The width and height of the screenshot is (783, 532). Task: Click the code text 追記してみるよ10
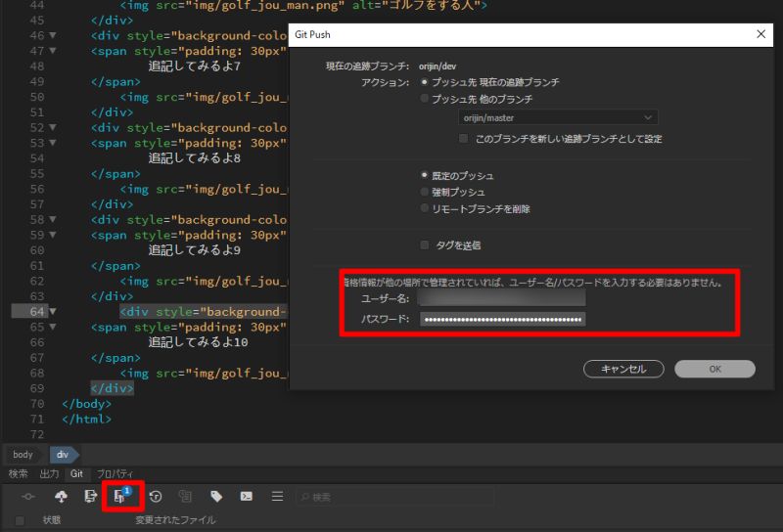tap(198, 342)
